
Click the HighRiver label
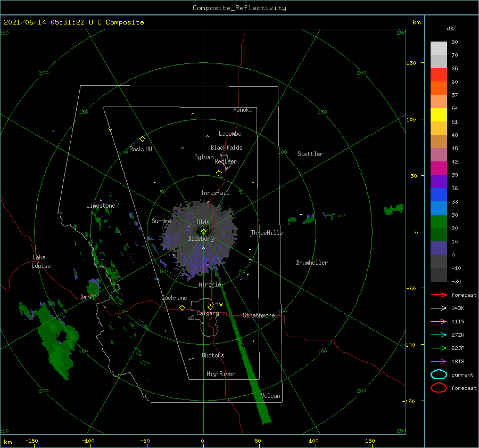[x=221, y=374]
